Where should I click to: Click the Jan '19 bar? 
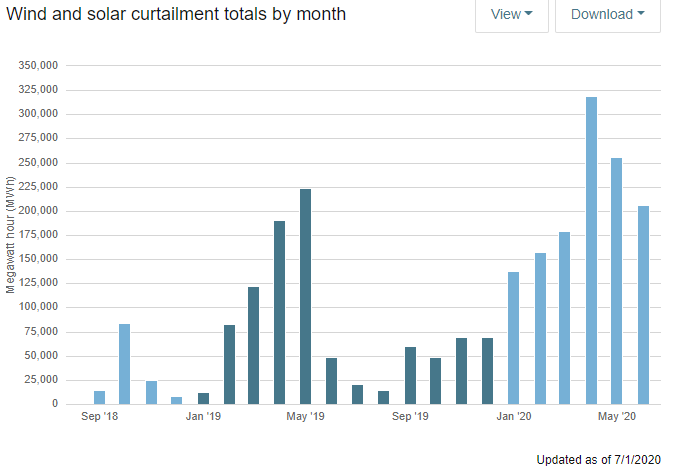click(x=203, y=398)
